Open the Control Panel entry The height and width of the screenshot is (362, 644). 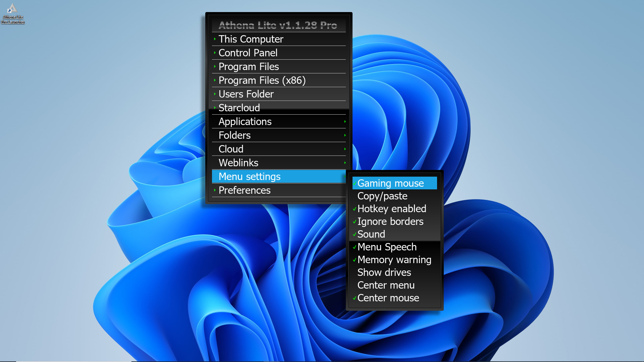(x=248, y=53)
